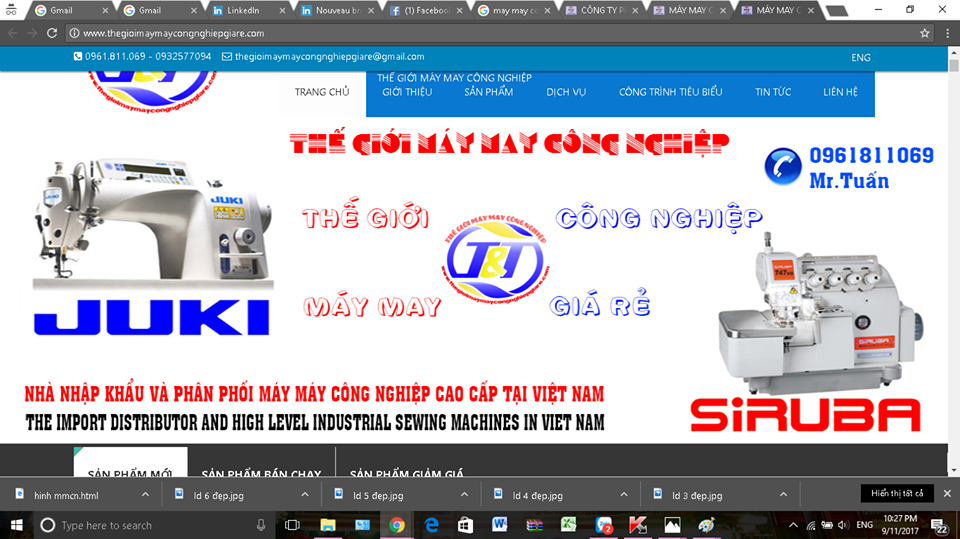960x539 pixels.
Task: Click the T&T logo in banner center
Action: tap(495, 259)
